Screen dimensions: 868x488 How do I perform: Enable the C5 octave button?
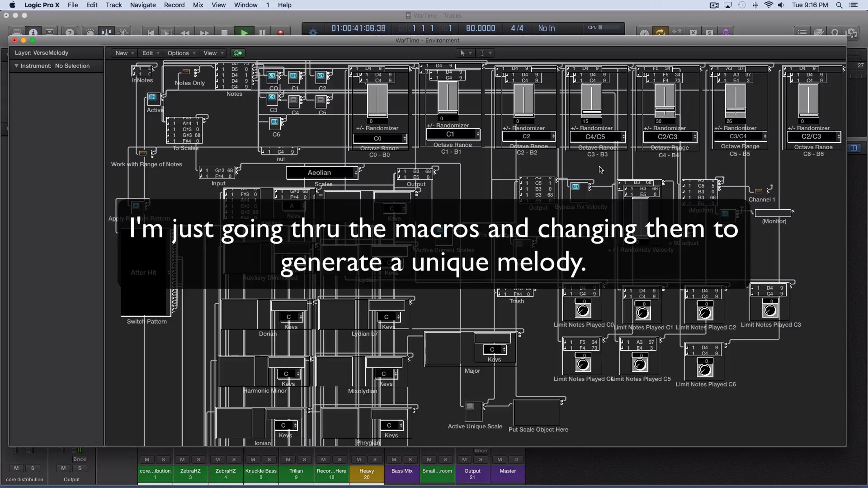coord(320,100)
